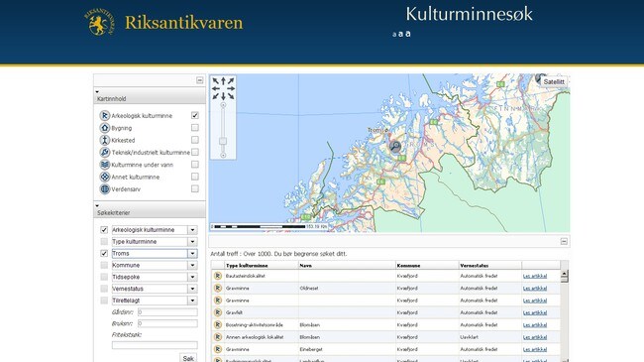Screen dimensions: 644x362
Task: Click results scrollbar up arrow
Action: click(565, 273)
